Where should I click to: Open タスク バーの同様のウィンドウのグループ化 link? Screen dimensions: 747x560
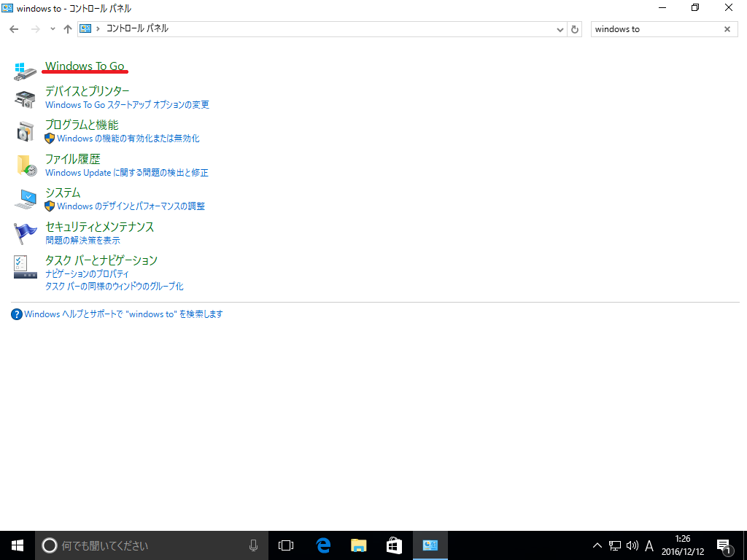115,287
